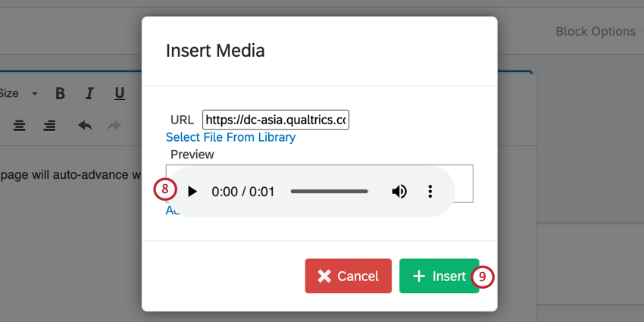Click the undo arrow

pos(85,125)
